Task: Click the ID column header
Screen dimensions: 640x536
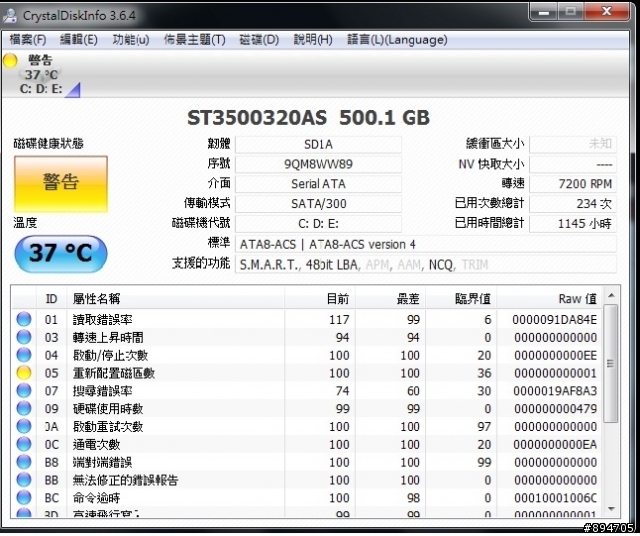Action: pyautogui.click(x=51, y=299)
